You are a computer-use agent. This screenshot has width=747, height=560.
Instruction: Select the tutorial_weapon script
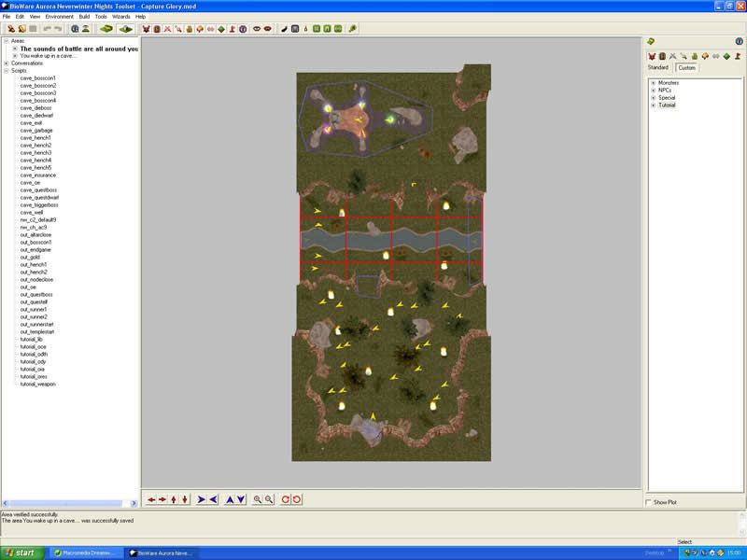tap(38, 385)
